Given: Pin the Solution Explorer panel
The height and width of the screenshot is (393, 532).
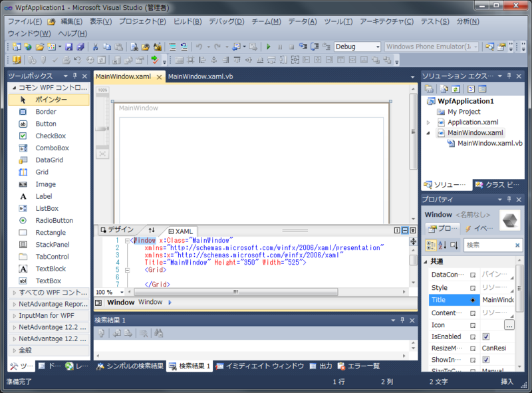Looking at the screenshot, I should click(509, 76).
